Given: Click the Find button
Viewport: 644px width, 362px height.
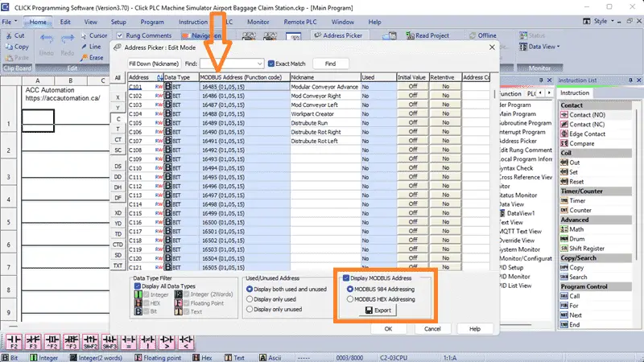Looking at the screenshot, I should click(x=331, y=64).
